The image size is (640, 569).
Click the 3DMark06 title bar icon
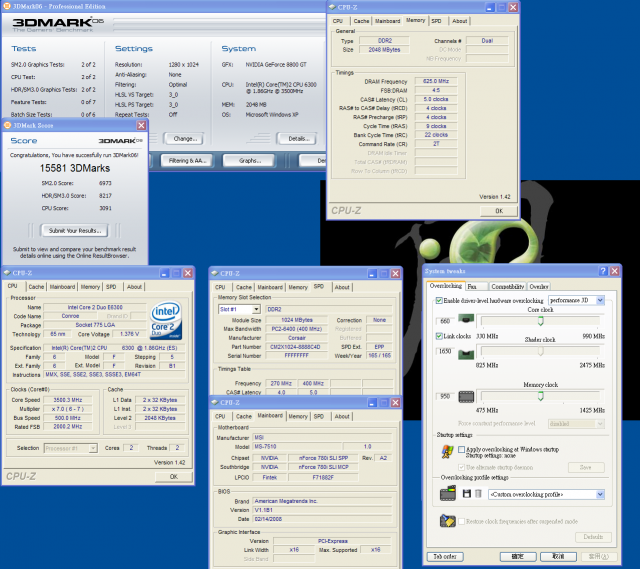click(x=7, y=6)
